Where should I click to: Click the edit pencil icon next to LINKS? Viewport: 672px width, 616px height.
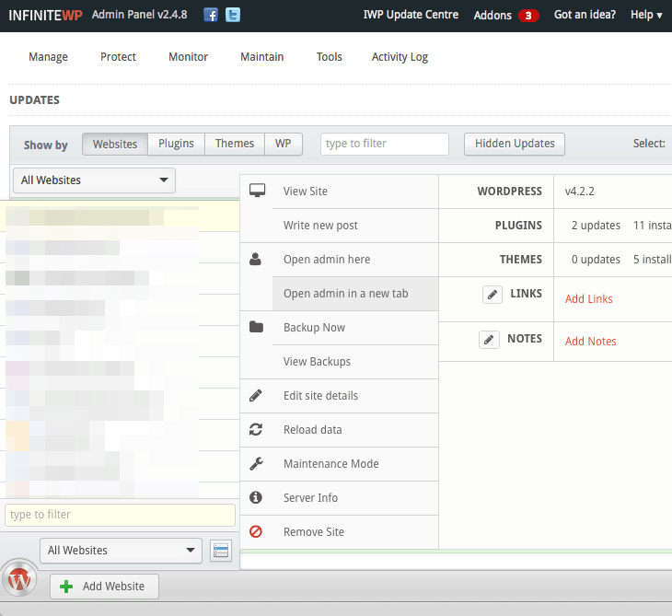point(492,295)
